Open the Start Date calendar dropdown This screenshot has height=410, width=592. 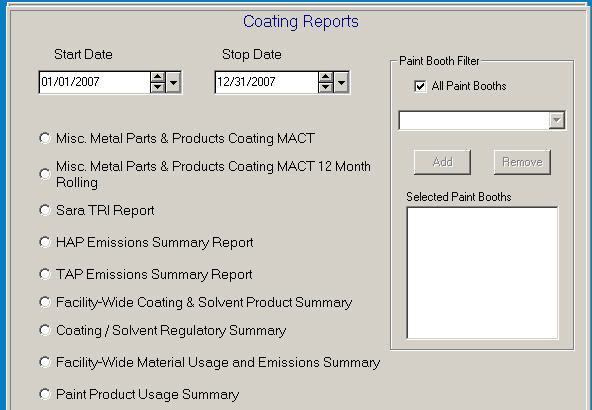[x=173, y=82]
